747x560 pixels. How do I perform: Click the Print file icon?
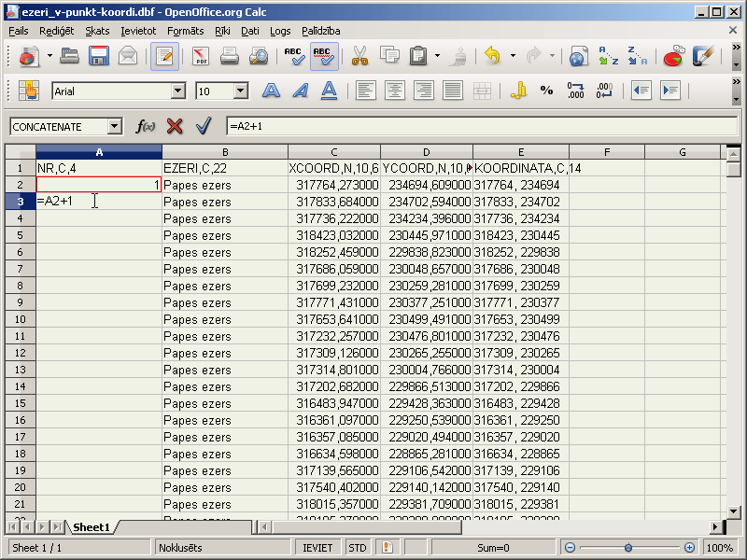229,56
